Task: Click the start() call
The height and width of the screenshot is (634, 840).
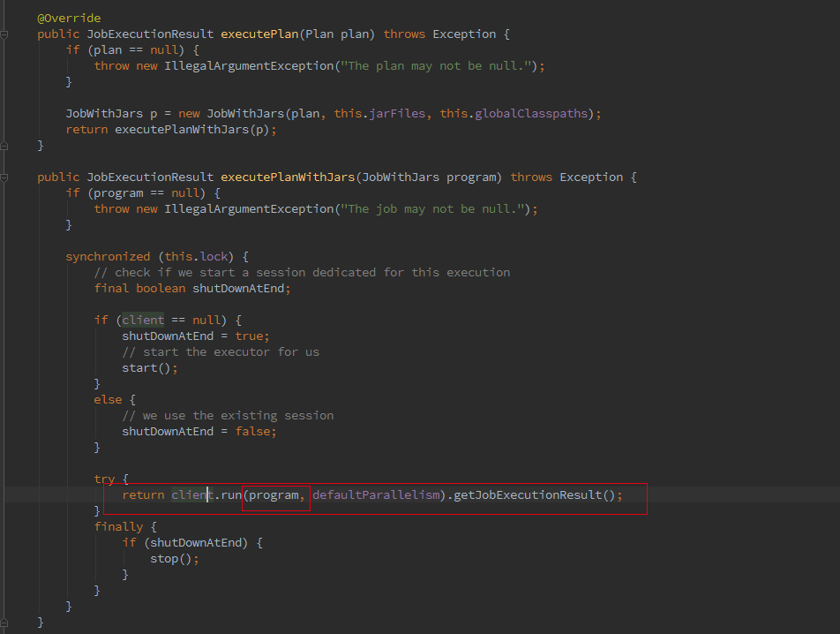Action: (146, 368)
